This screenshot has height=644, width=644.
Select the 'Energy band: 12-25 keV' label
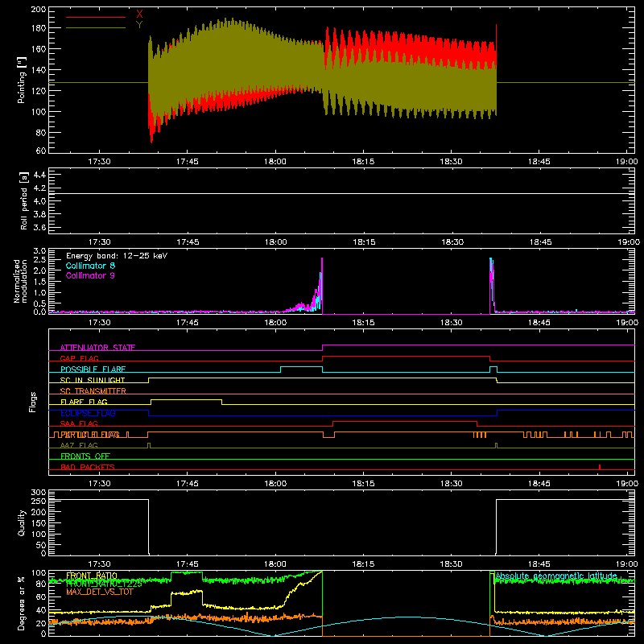(117, 256)
